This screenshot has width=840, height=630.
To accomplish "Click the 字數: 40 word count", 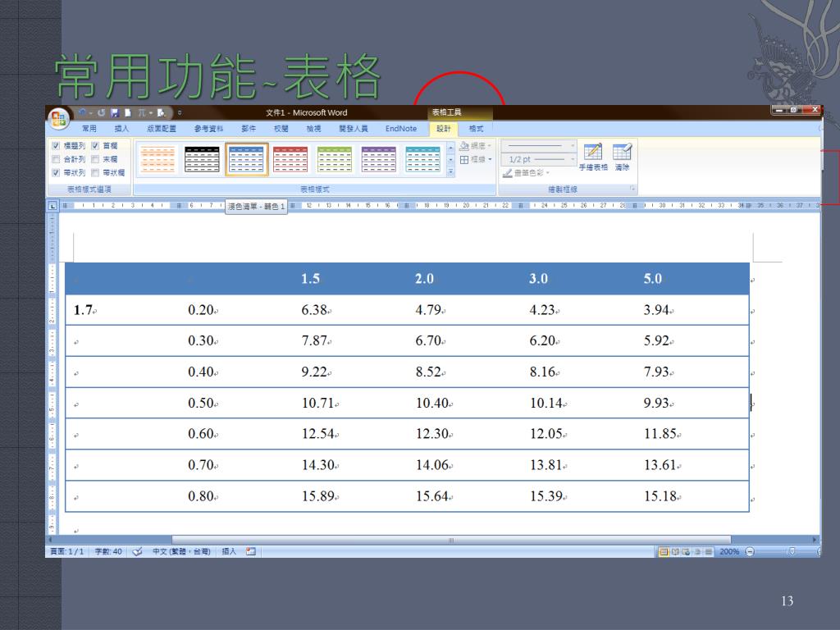I will [x=108, y=551].
